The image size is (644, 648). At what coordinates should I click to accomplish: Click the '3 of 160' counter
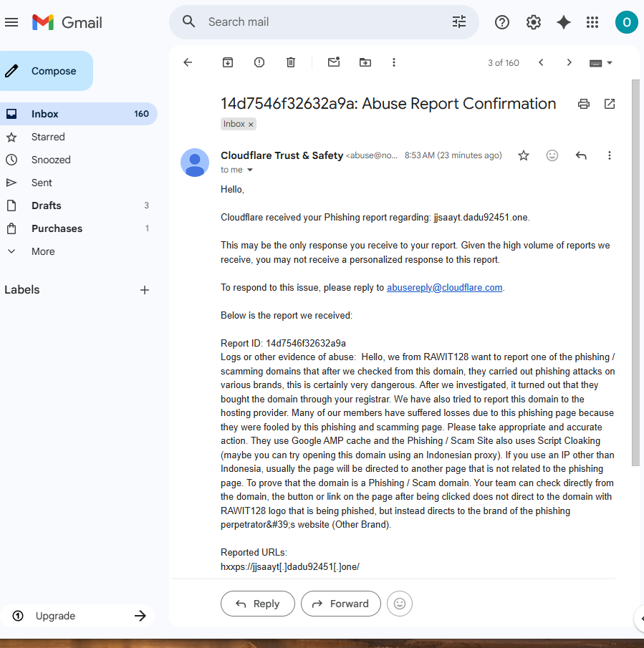pyautogui.click(x=503, y=63)
